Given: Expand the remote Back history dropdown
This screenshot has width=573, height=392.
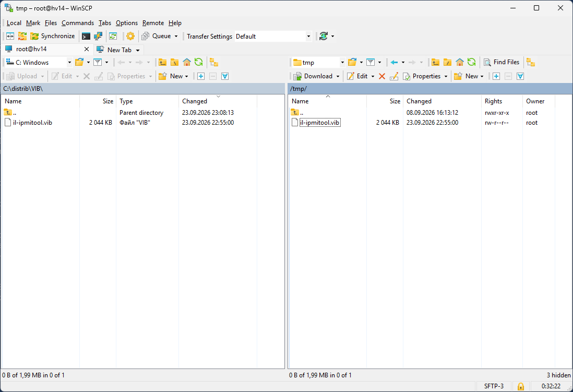Looking at the screenshot, I should coord(403,63).
